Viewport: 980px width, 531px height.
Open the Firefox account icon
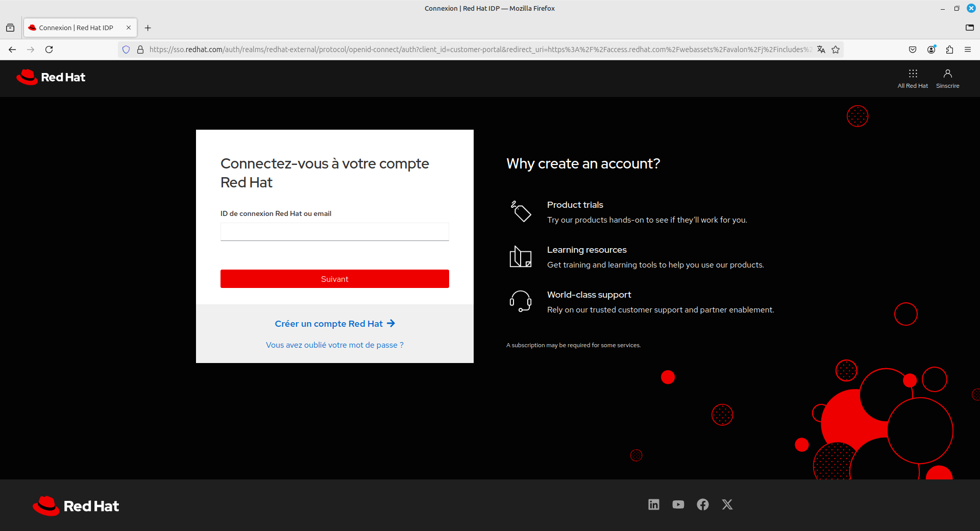[931, 50]
